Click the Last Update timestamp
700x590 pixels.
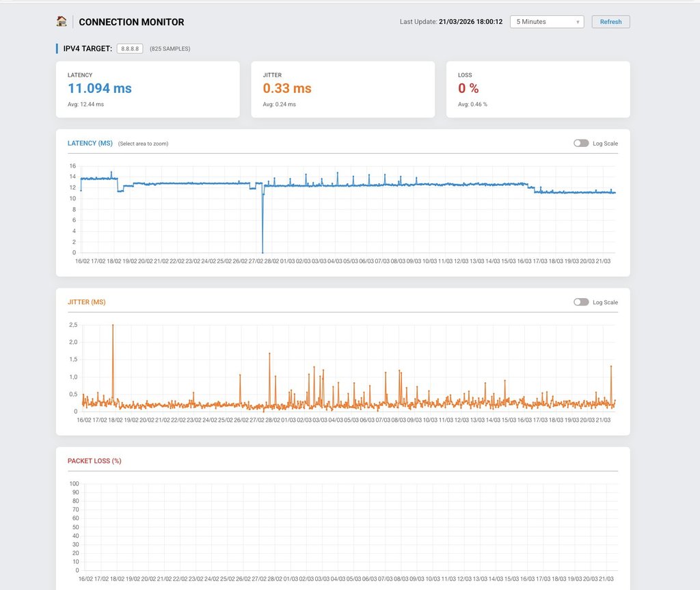pos(470,22)
